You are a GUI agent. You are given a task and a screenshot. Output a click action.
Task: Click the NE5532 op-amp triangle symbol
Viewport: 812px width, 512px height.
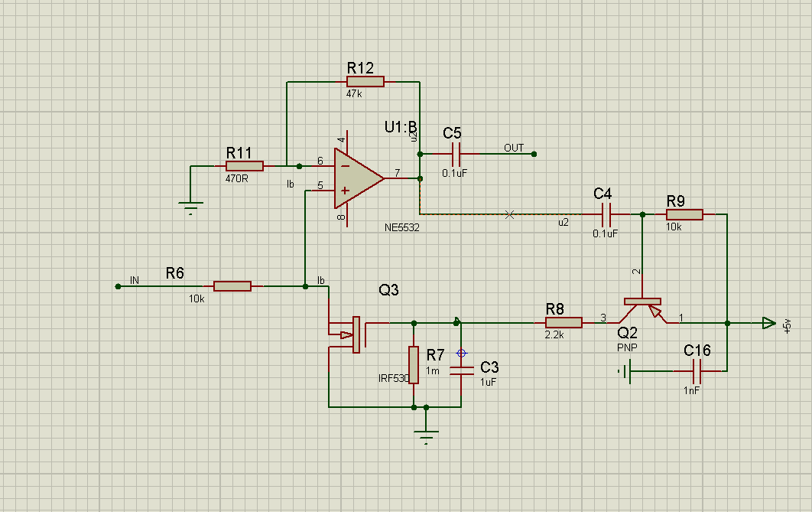point(359,178)
